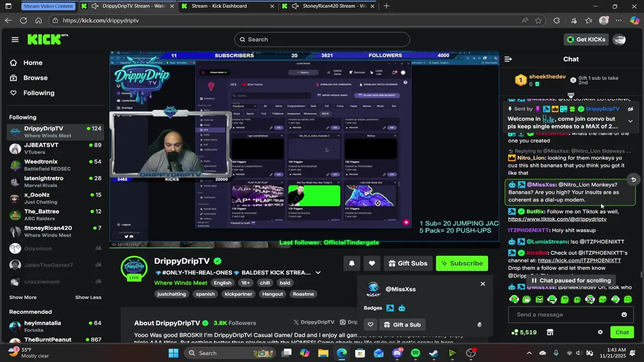Reply to MissXss message arrow icon
This screenshot has height=362, width=644.
coord(633,179)
